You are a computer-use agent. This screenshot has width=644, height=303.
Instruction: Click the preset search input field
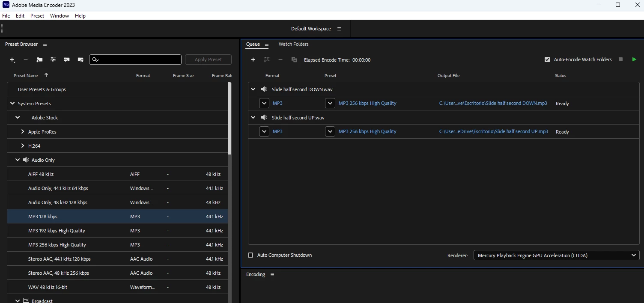pyautogui.click(x=135, y=59)
